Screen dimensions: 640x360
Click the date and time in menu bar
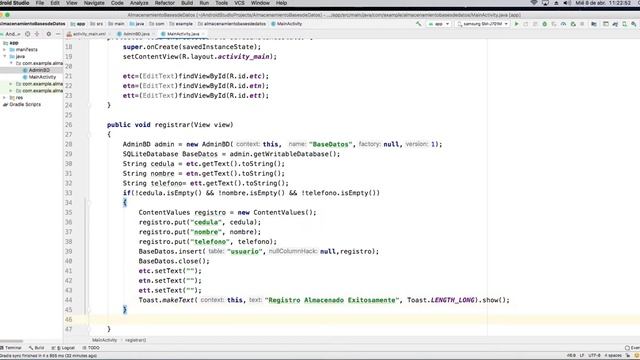[603, 3]
